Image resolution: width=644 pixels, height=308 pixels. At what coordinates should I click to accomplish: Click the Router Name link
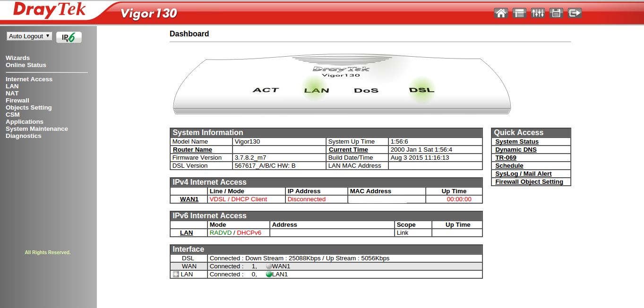click(x=192, y=150)
